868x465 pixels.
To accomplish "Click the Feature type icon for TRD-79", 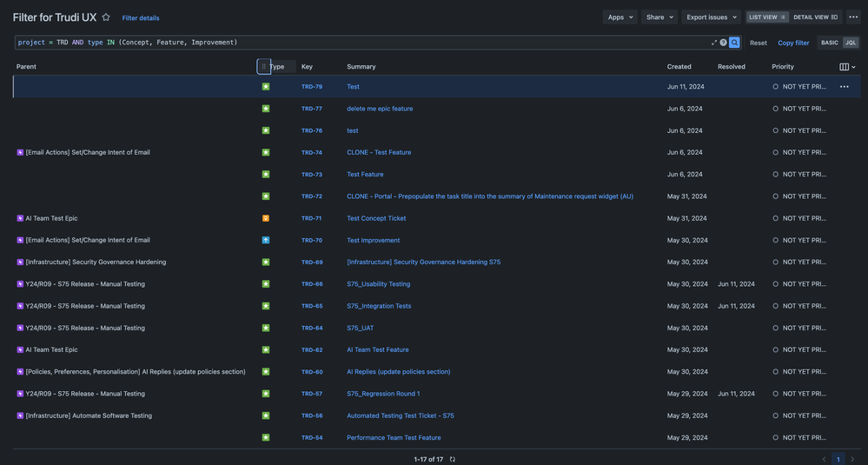I will 266,87.
